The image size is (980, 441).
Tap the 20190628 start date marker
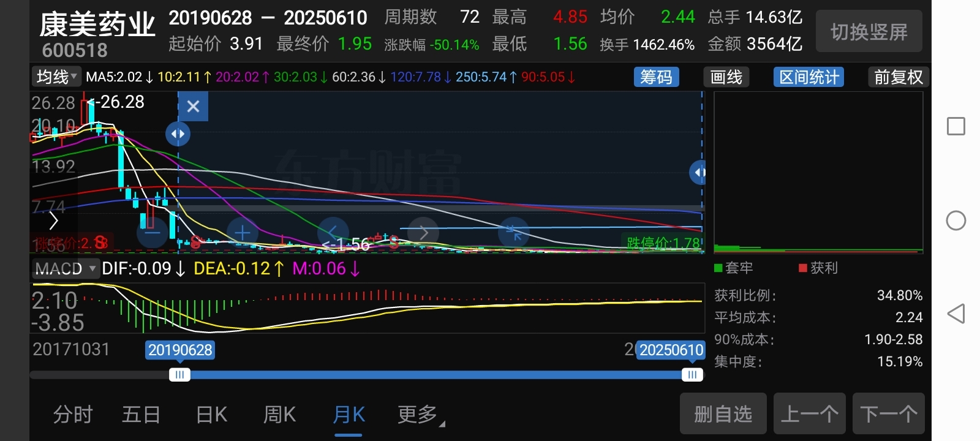click(x=180, y=350)
